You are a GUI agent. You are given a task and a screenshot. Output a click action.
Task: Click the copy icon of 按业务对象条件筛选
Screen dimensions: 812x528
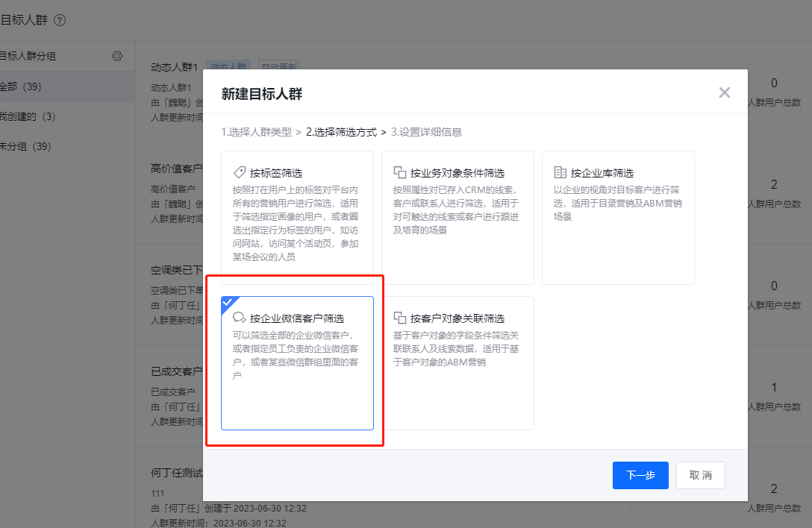(x=400, y=172)
